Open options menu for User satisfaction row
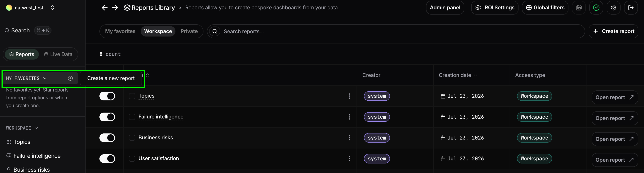644x173 pixels. click(350, 159)
